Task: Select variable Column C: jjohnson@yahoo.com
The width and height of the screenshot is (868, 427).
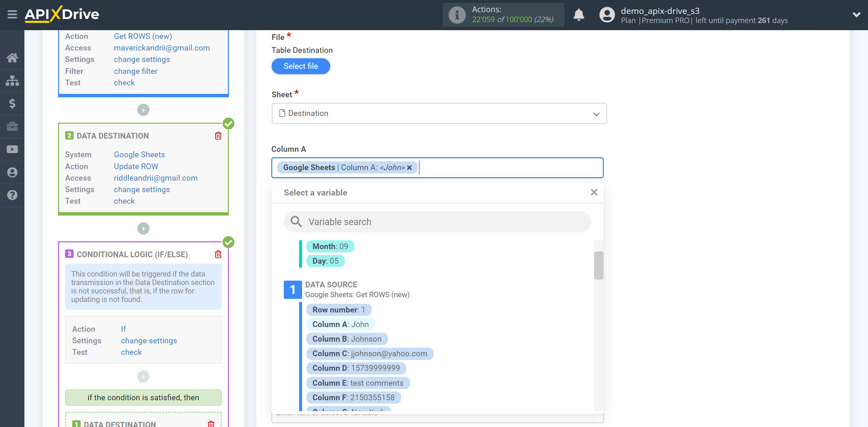Action: pos(370,353)
